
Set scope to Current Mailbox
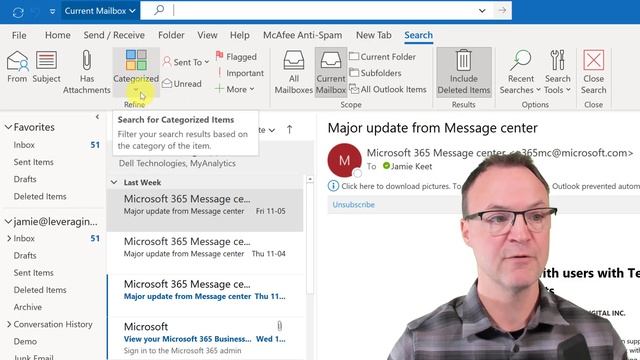[331, 72]
